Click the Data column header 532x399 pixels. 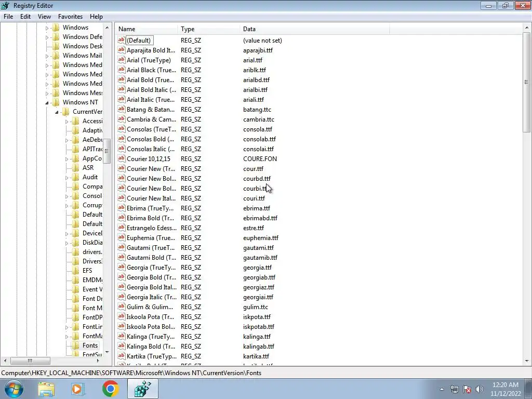pos(314,29)
